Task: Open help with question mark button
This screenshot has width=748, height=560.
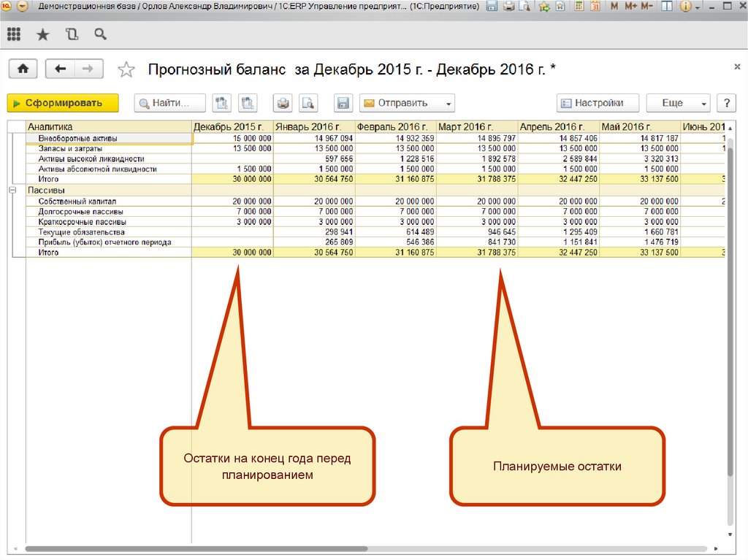Action: (x=725, y=103)
